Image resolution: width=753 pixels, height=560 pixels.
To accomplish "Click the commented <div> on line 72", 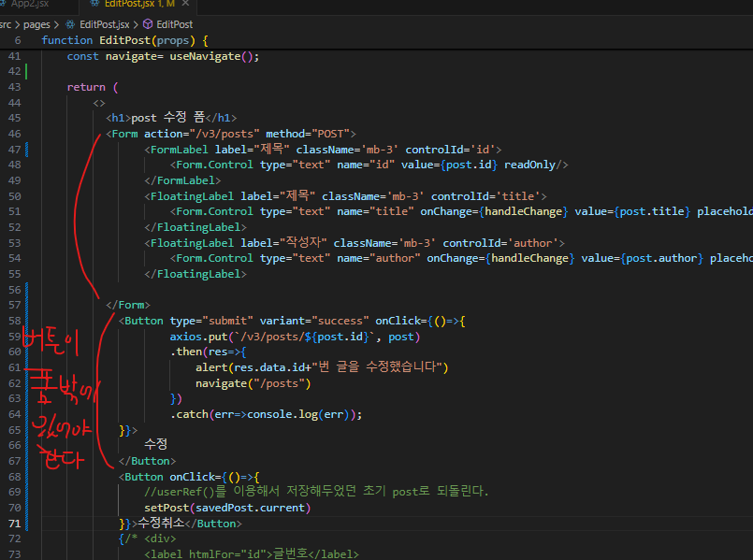I will 160,538.
